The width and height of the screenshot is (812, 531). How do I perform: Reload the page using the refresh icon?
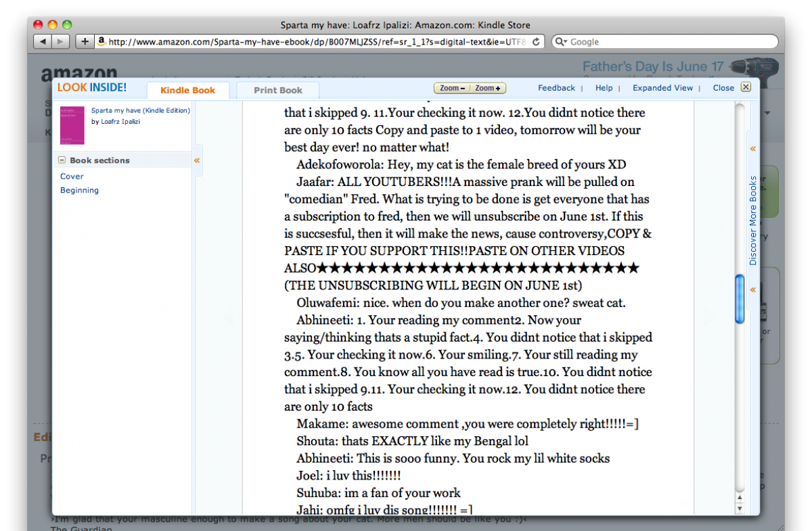[536, 41]
